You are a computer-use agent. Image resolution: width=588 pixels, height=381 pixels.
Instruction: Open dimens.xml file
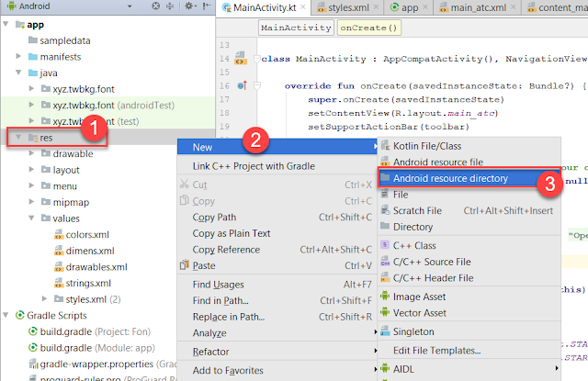tap(90, 251)
